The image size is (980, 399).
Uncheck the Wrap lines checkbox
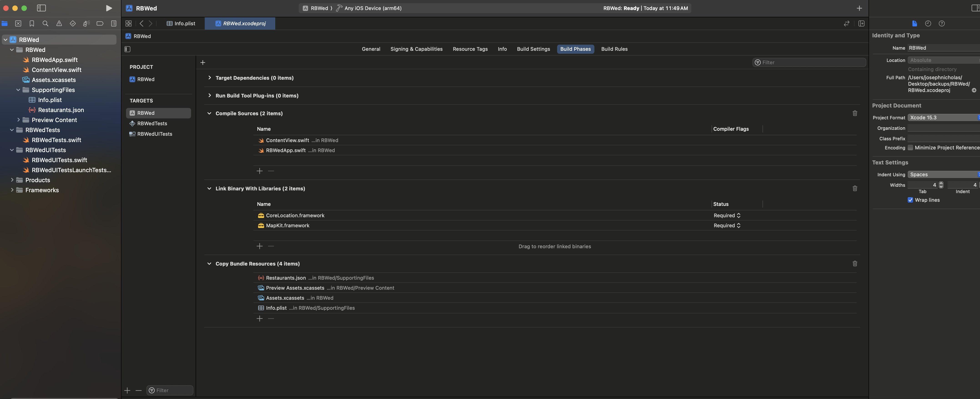pos(910,200)
